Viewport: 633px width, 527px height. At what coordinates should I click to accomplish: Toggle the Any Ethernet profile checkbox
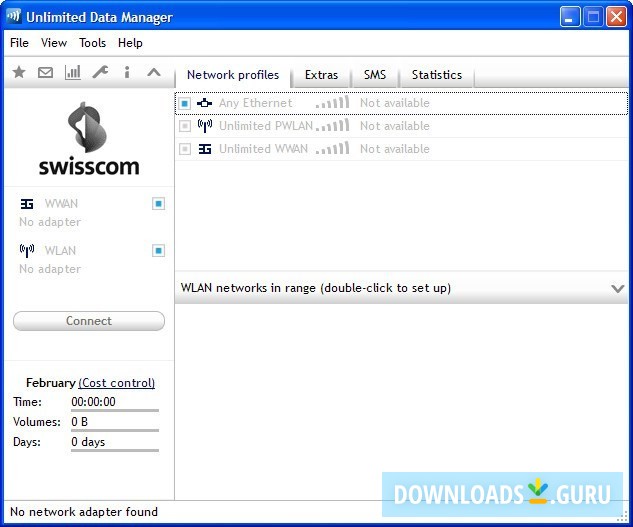point(184,103)
